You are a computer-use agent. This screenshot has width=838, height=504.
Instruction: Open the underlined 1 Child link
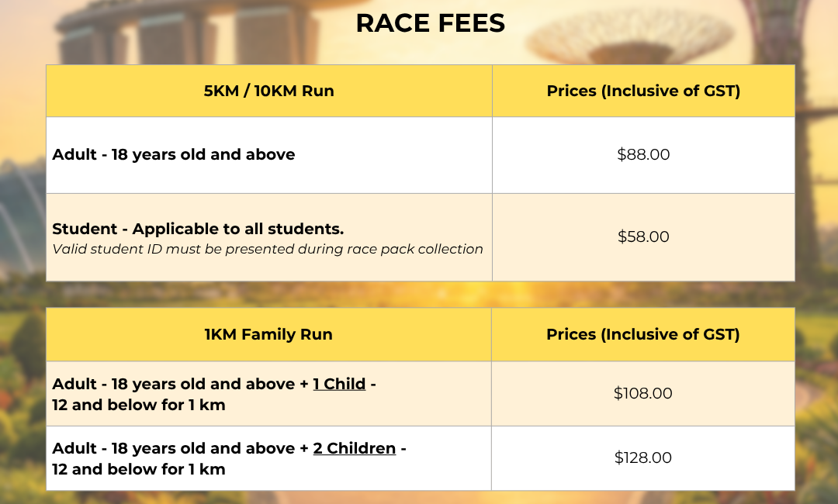(339, 384)
